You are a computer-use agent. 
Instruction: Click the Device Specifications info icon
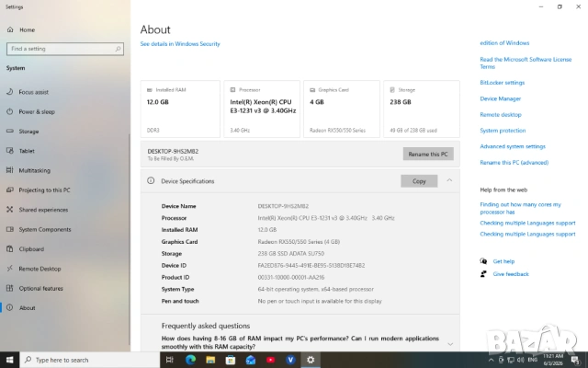pos(151,180)
